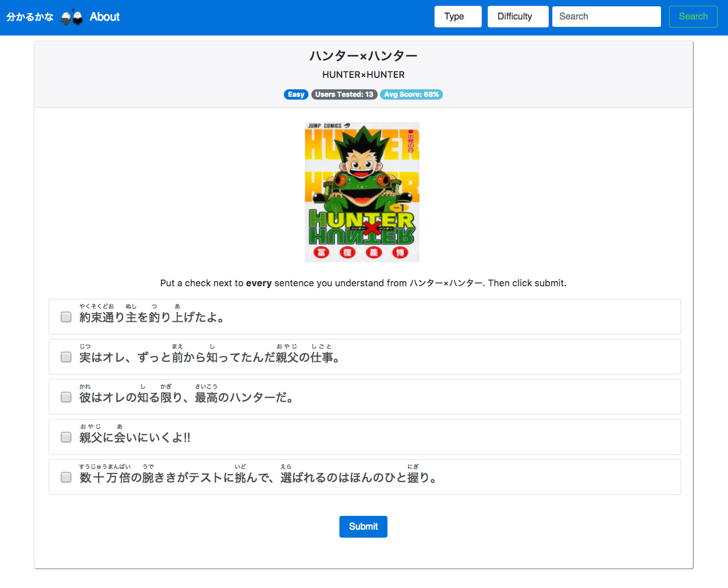Open the 分かるかな home link
This screenshot has width=728, height=588.
[x=30, y=17]
